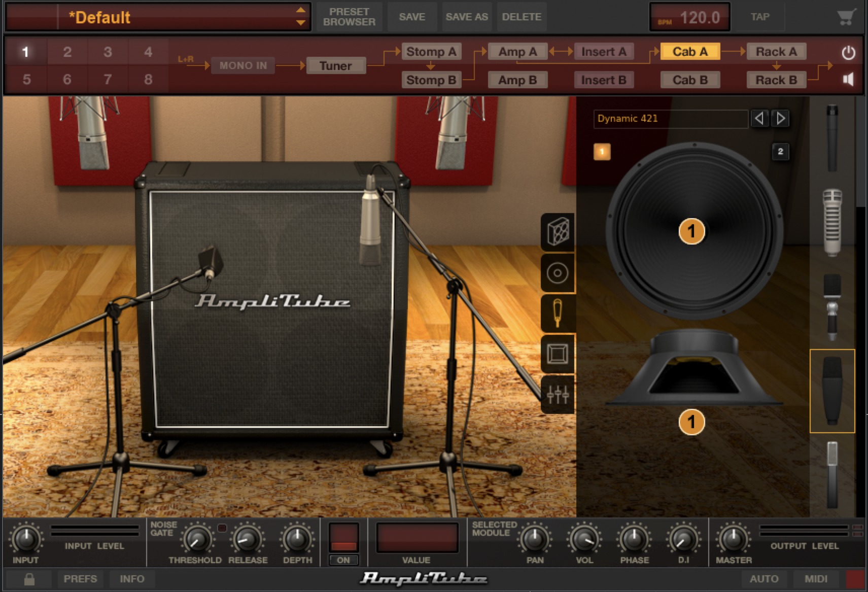Select signal chain routing 7
868x592 pixels.
pyautogui.click(x=108, y=80)
